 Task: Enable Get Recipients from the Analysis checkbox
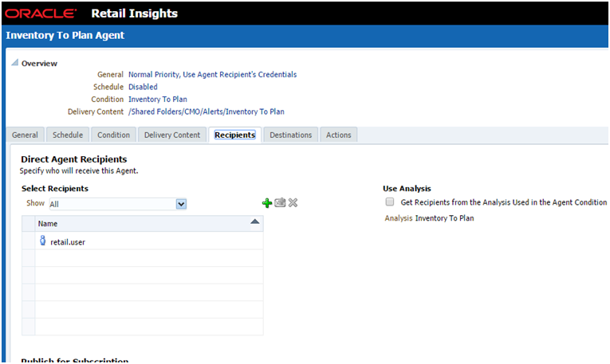[390, 202]
